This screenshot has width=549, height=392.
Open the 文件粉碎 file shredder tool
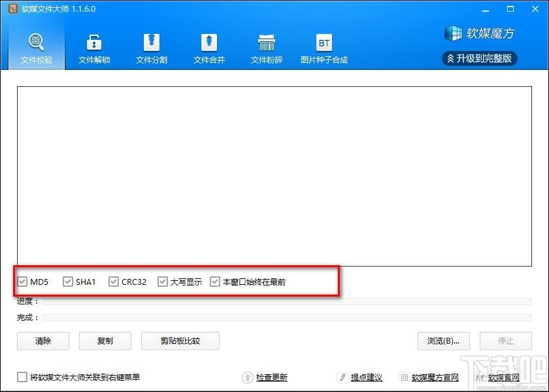click(267, 49)
